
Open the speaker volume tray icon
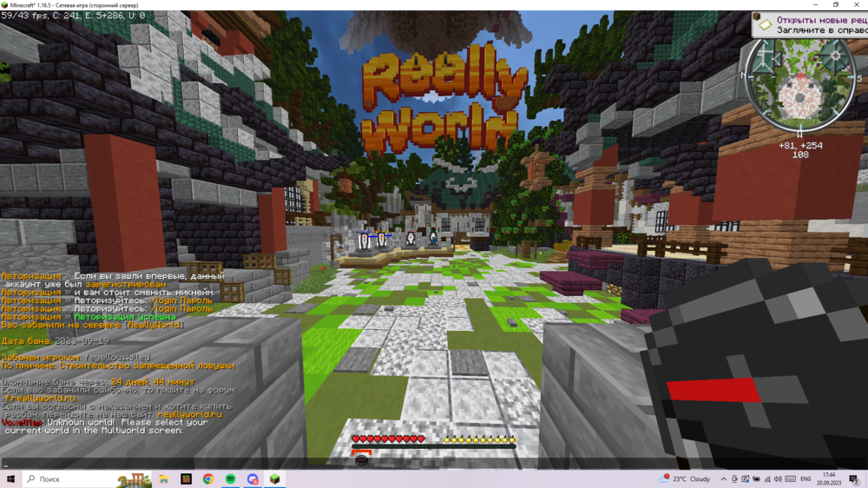point(778,479)
